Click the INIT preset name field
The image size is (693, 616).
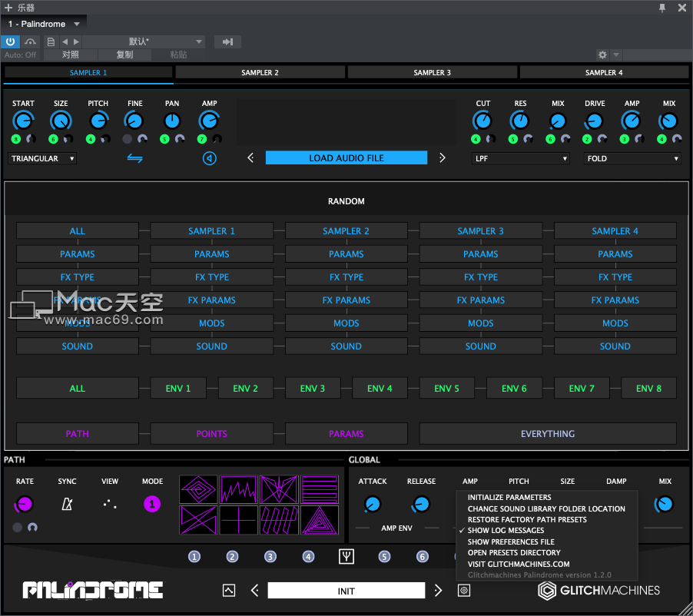tap(346, 591)
